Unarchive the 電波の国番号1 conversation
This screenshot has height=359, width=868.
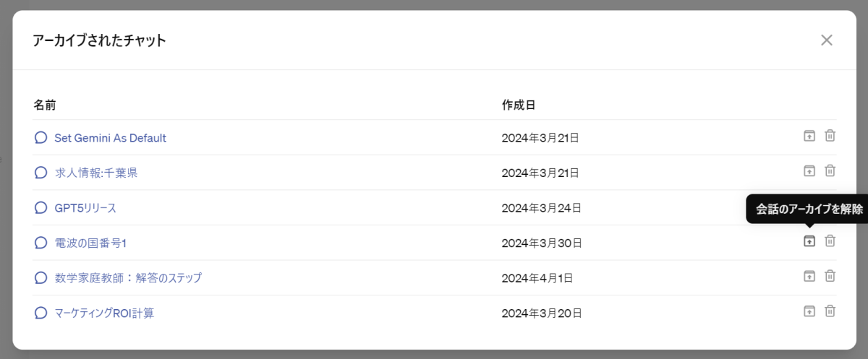pos(809,241)
